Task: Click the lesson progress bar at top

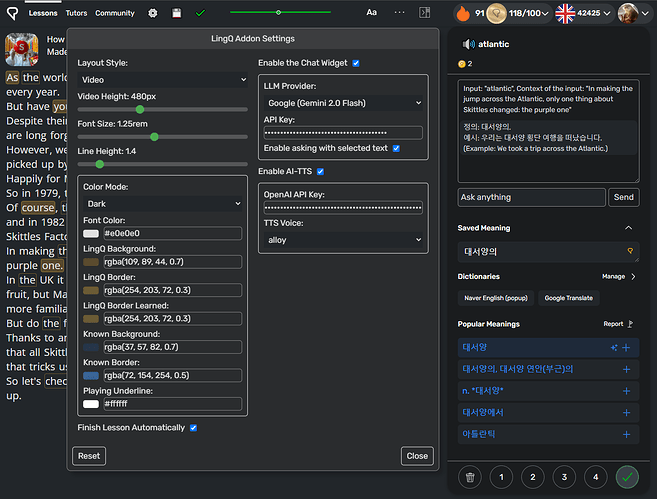Action: pyautogui.click(x=280, y=13)
